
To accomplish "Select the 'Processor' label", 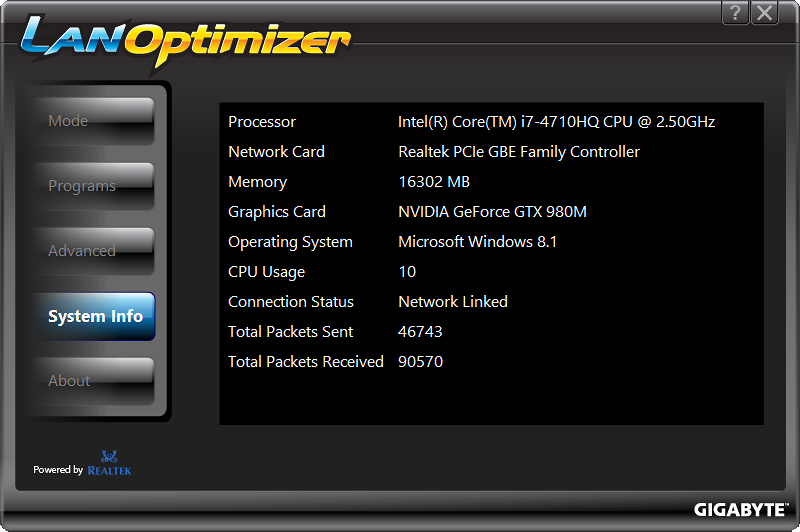I will point(262,121).
